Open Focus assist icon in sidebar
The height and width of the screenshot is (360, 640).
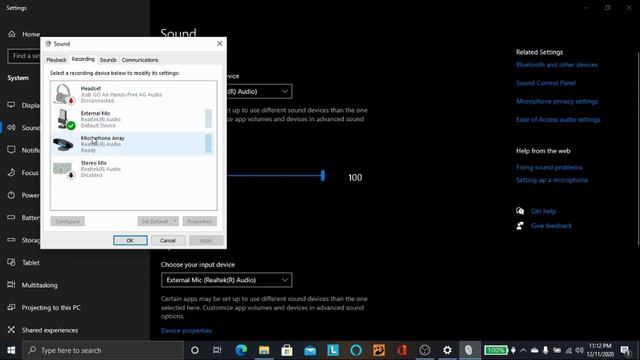coord(11,173)
